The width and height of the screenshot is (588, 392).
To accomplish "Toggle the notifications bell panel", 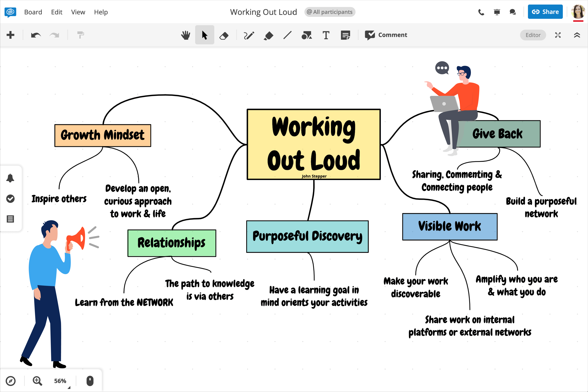I will coord(10,178).
